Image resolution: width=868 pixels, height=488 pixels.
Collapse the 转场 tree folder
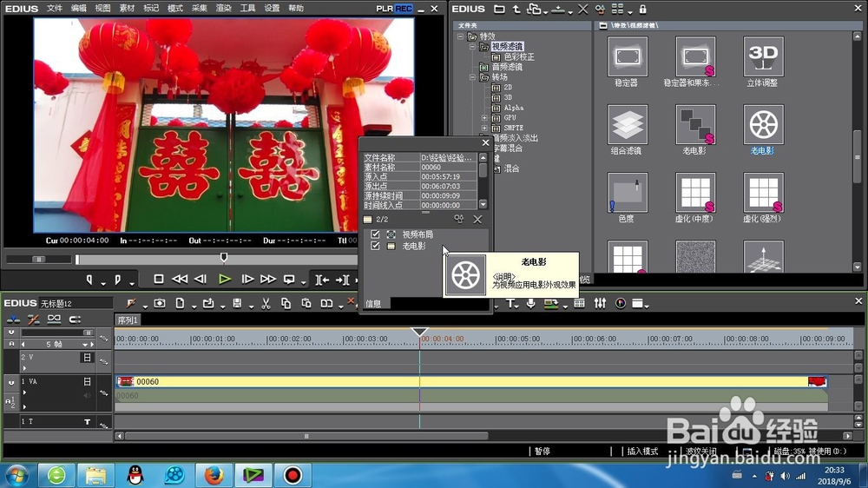pos(472,77)
